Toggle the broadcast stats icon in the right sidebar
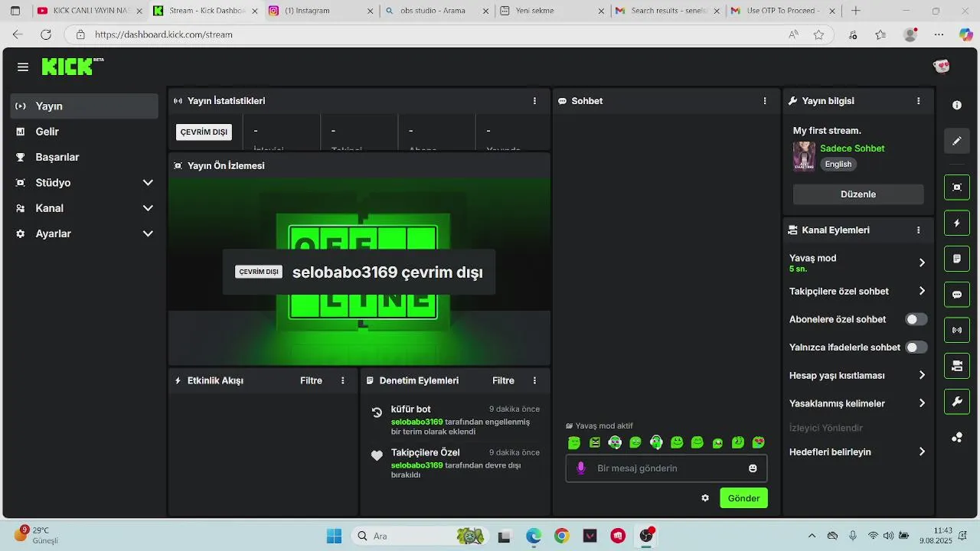 (x=957, y=331)
